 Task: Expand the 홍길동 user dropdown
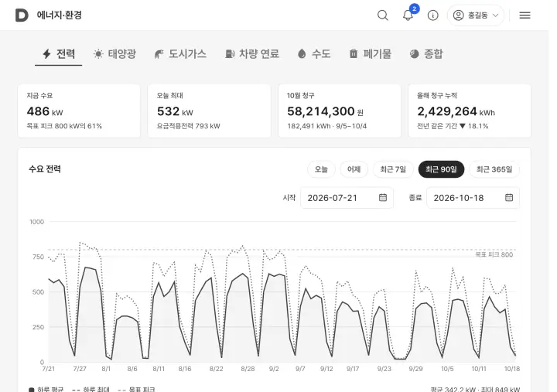(x=476, y=15)
